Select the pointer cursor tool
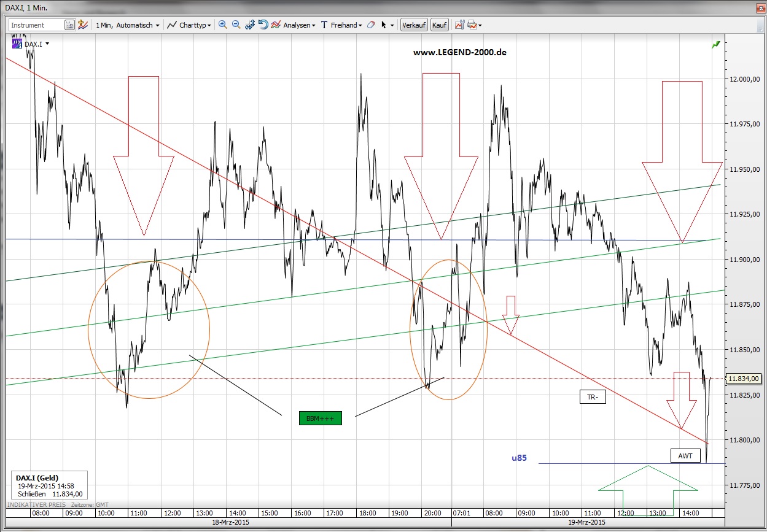 click(383, 25)
